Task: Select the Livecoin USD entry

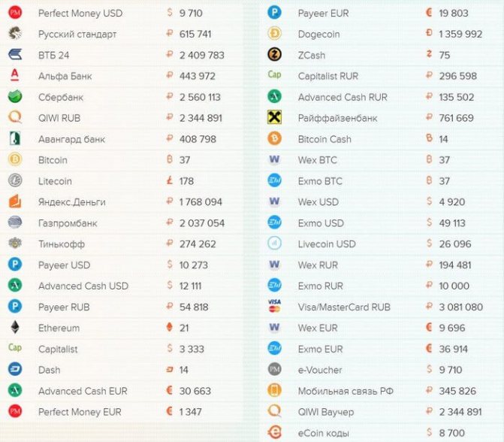Action: tap(326, 244)
